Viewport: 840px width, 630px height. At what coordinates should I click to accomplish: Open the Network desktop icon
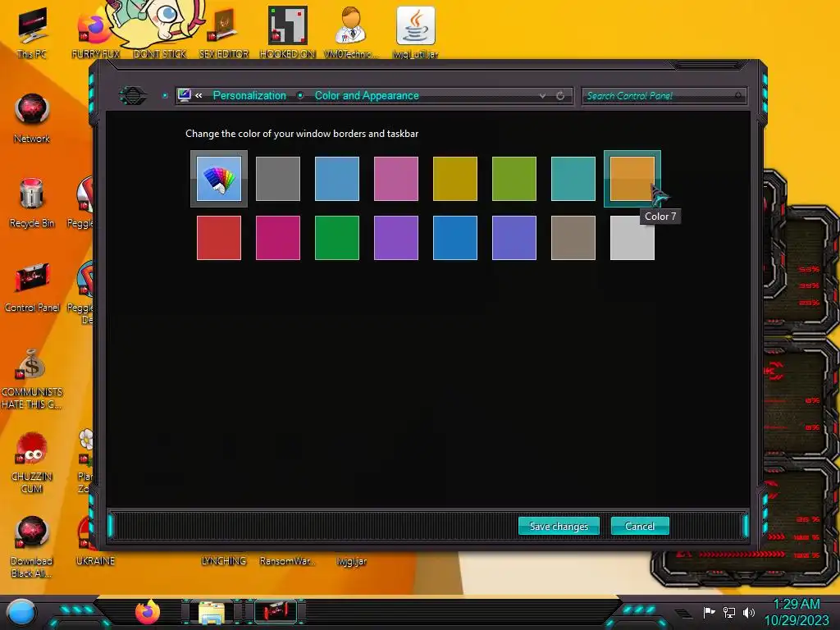32,118
